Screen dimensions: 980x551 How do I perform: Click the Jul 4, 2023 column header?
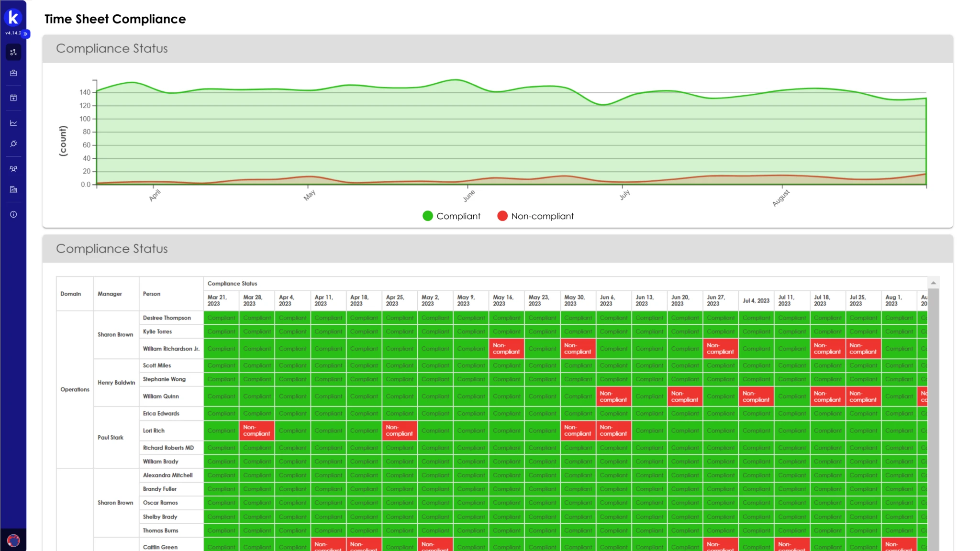click(x=756, y=300)
